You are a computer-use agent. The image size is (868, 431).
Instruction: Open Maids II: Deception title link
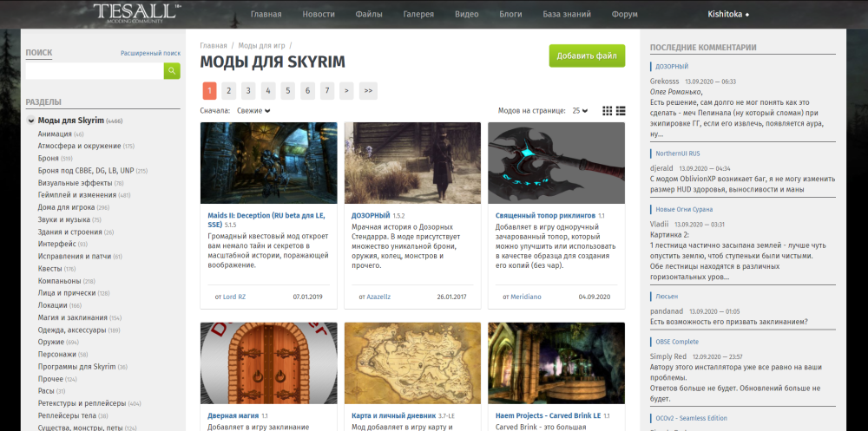(x=266, y=219)
